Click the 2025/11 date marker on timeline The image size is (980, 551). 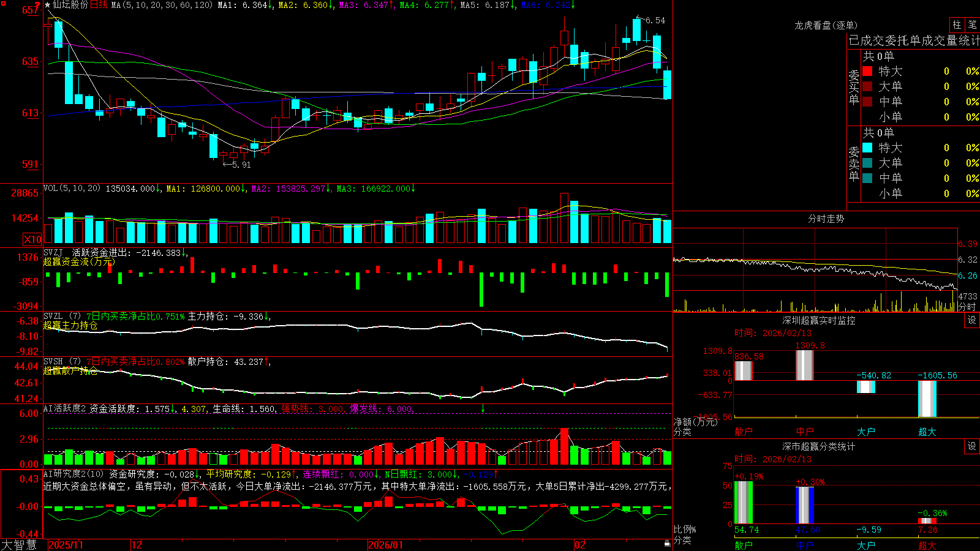(x=66, y=545)
